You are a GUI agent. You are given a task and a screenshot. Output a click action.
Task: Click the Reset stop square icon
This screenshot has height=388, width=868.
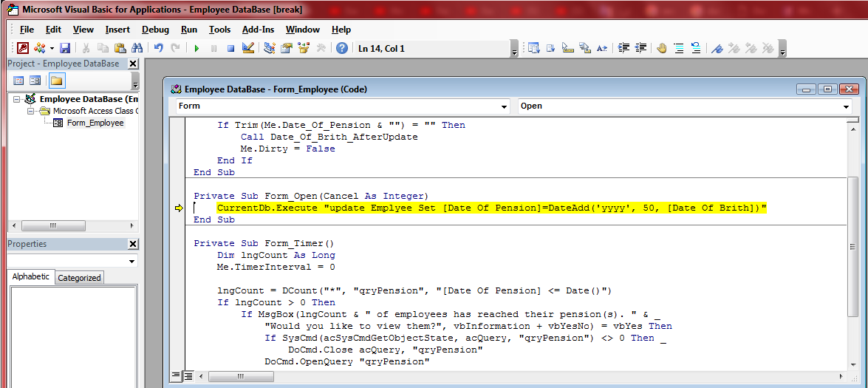pyautogui.click(x=230, y=48)
